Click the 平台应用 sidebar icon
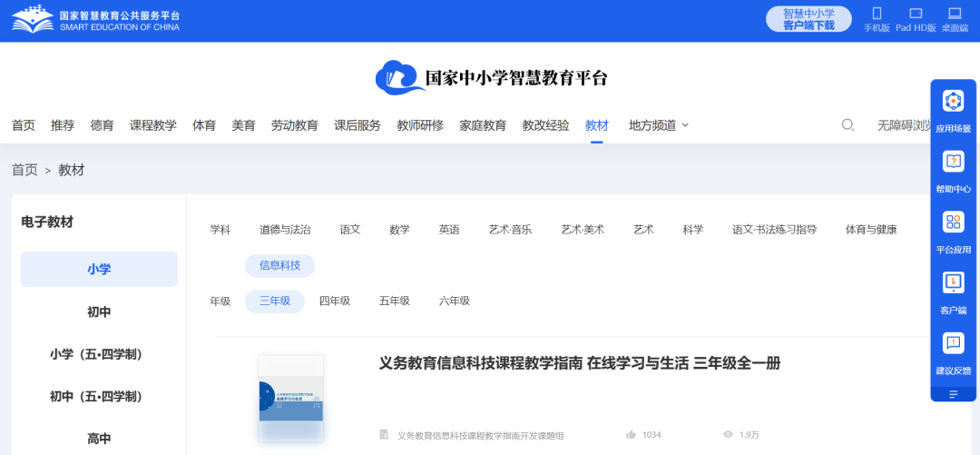 pyautogui.click(x=953, y=223)
